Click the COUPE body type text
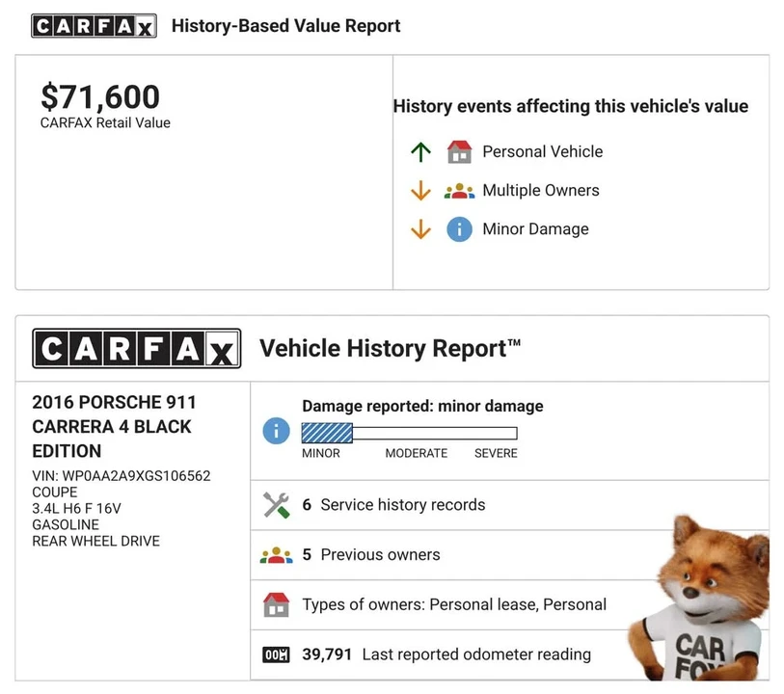The width and height of the screenshot is (784, 694). 55,493
